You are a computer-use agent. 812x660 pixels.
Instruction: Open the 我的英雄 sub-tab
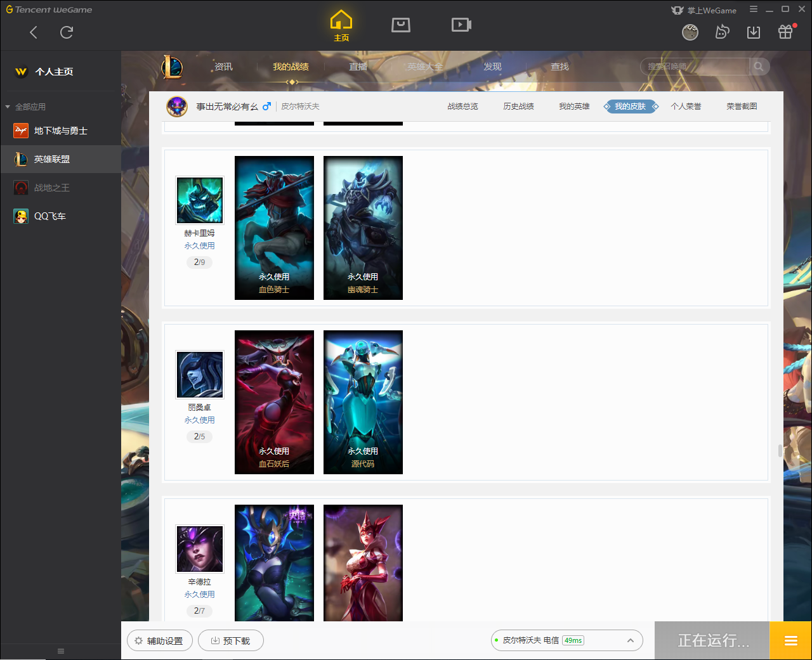point(574,107)
